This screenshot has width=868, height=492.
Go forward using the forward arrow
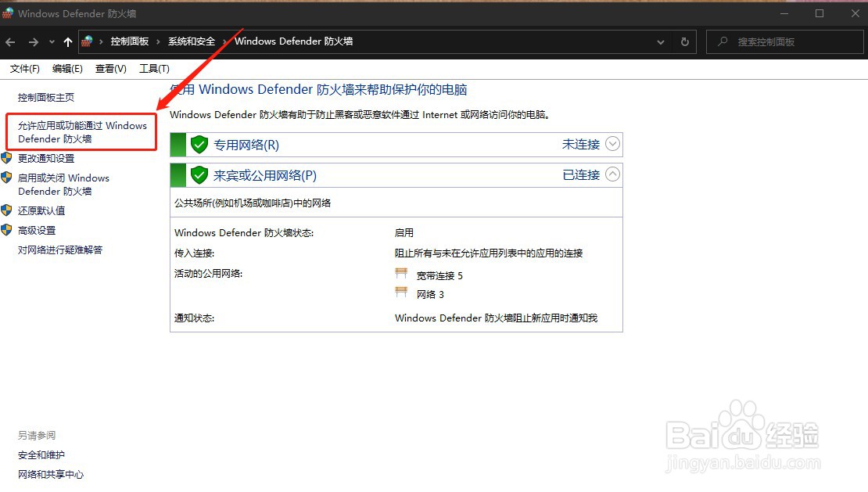click(x=34, y=42)
